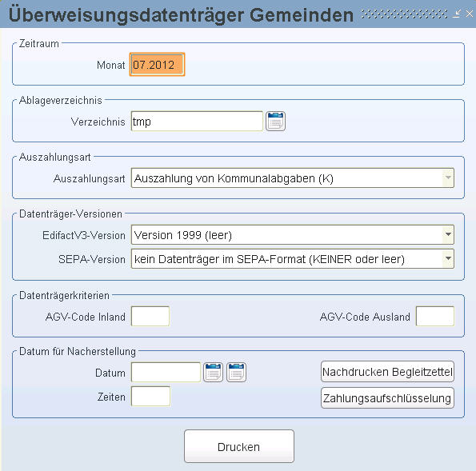Click into the Verzeichnis text field
This screenshot has height=471, width=476.
point(197,121)
